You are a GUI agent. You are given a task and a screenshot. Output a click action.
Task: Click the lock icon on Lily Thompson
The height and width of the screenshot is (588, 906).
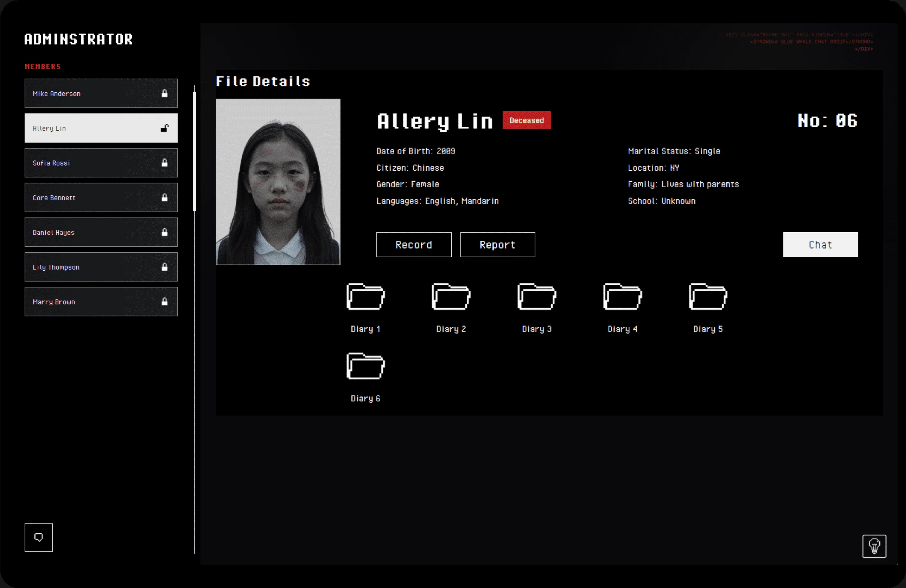[164, 267]
